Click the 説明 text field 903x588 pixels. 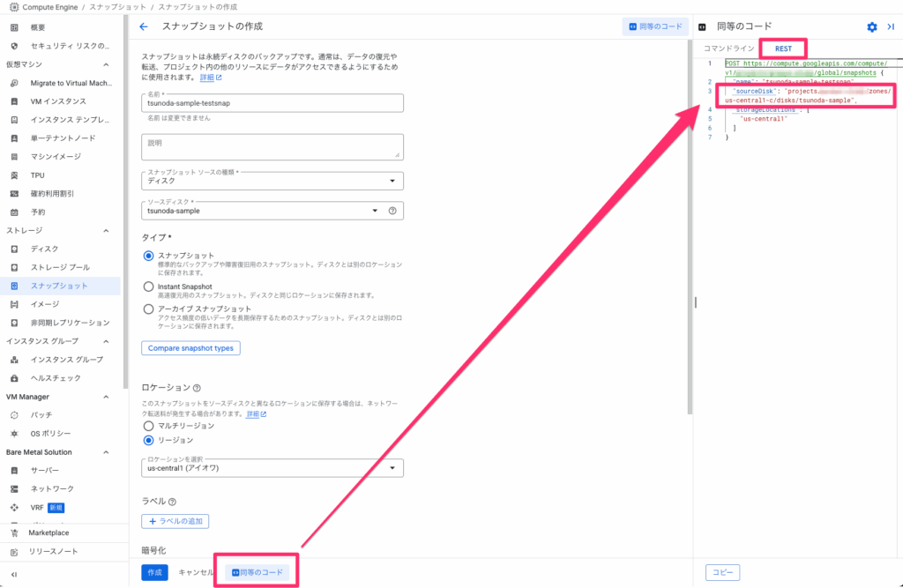(x=272, y=146)
